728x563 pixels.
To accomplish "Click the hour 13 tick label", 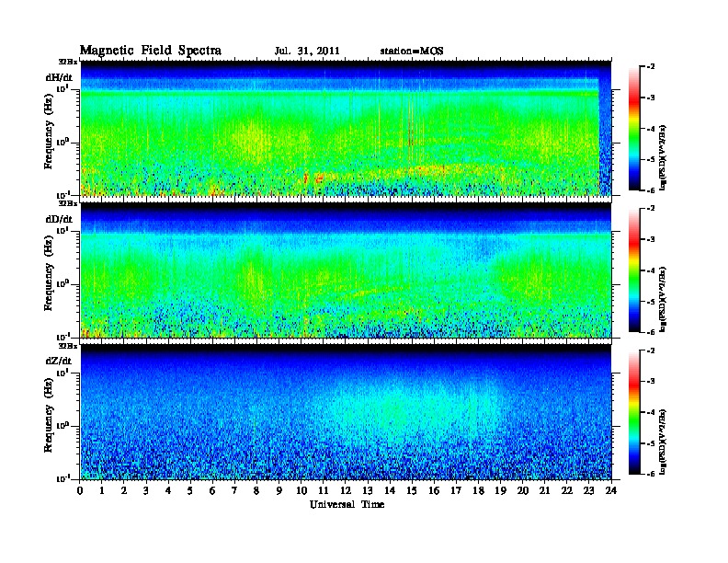I will tap(368, 490).
